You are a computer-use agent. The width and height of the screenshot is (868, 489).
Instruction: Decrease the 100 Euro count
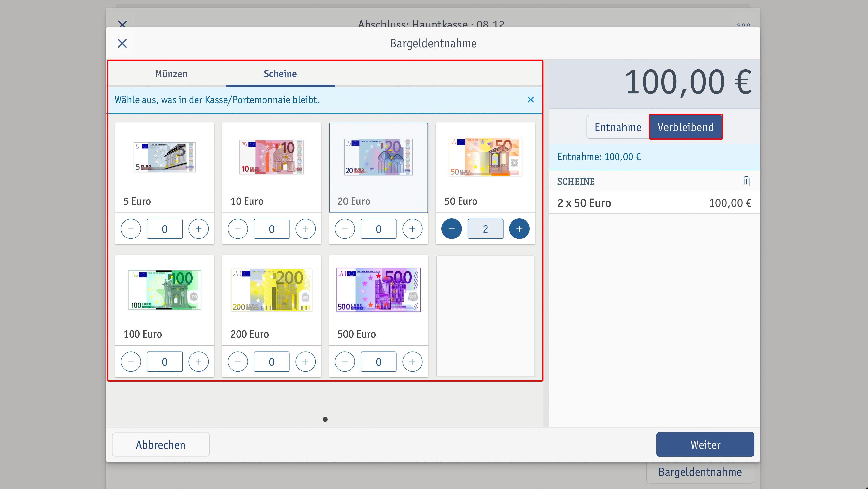pyautogui.click(x=131, y=362)
